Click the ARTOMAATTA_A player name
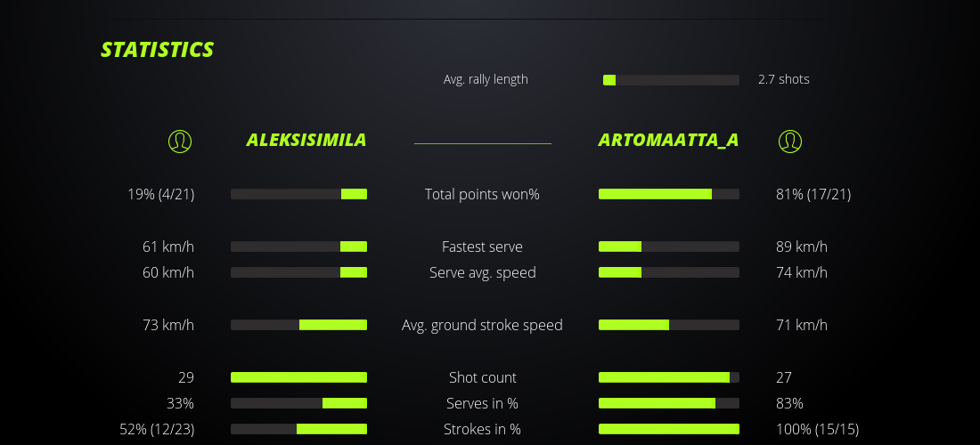 [x=668, y=140]
